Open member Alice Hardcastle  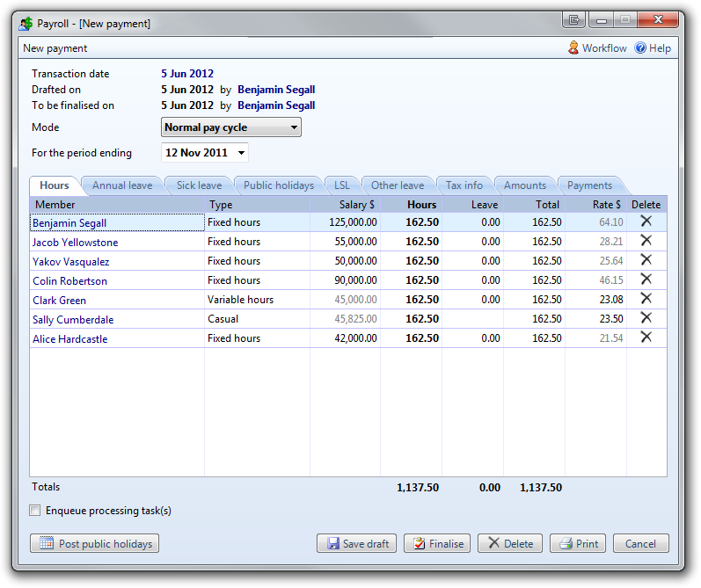click(69, 338)
